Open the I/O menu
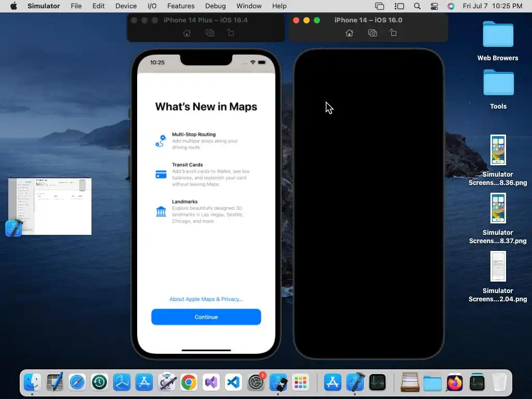The width and height of the screenshot is (532, 399). (152, 6)
